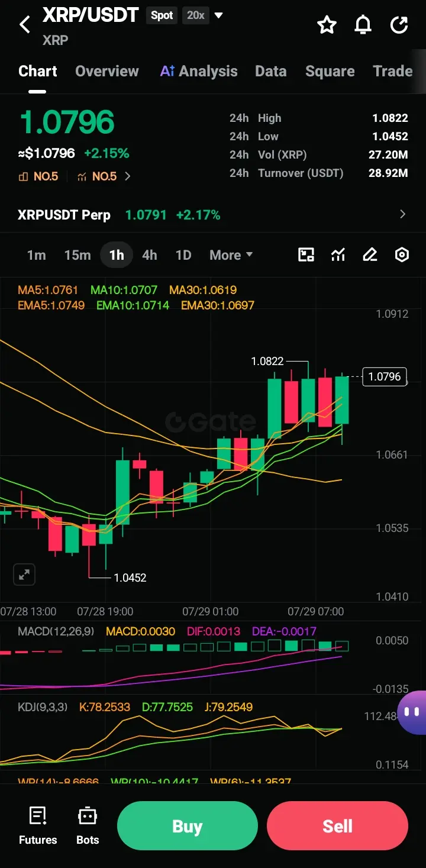Tap the EMA30:1.0697 indicator label
The image size is (426, 868).
[x=218, y=305]
